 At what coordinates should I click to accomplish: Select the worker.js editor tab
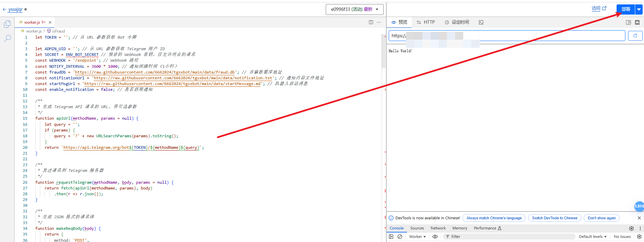coord(35,22)
